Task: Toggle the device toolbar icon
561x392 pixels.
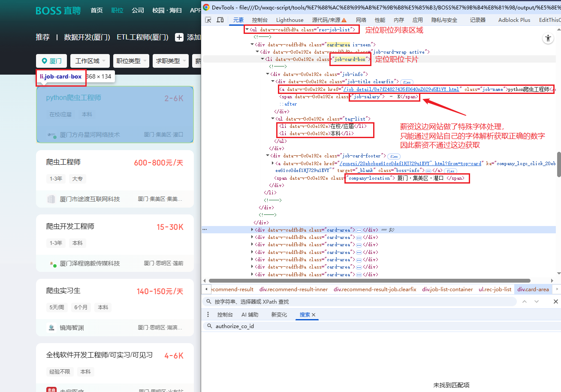Action: click(220, 20)
